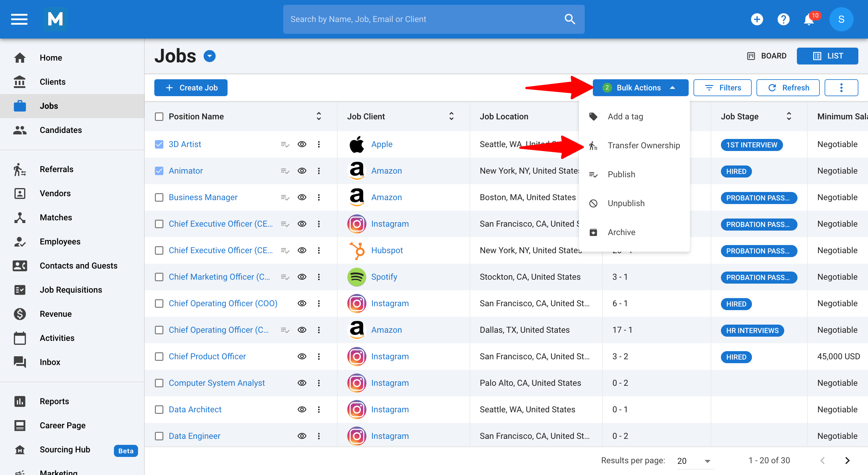Image resolution: width=868 pixels, height=475 pixels.
Task: Collapse the Bulk Actions dropdown
Action: click(640, 88)
